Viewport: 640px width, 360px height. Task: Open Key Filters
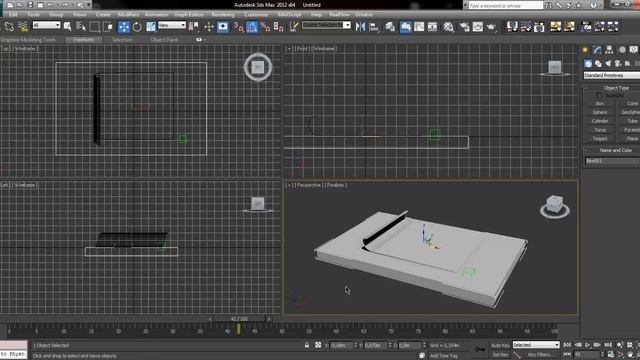(x=541, y=355)
